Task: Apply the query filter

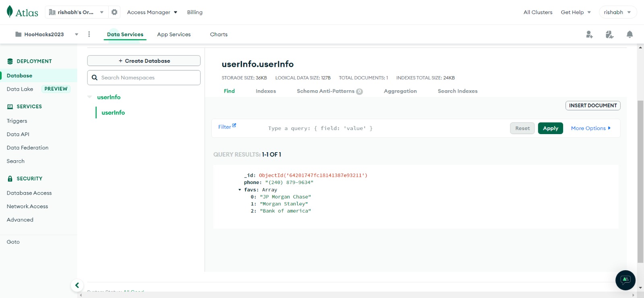Action: pos(550,128)
